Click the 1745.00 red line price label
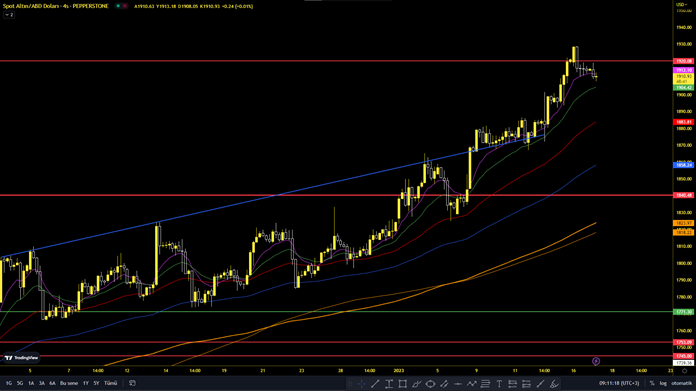Image resolution: width=696 pixels, height=391 pixels. [683, 356]
